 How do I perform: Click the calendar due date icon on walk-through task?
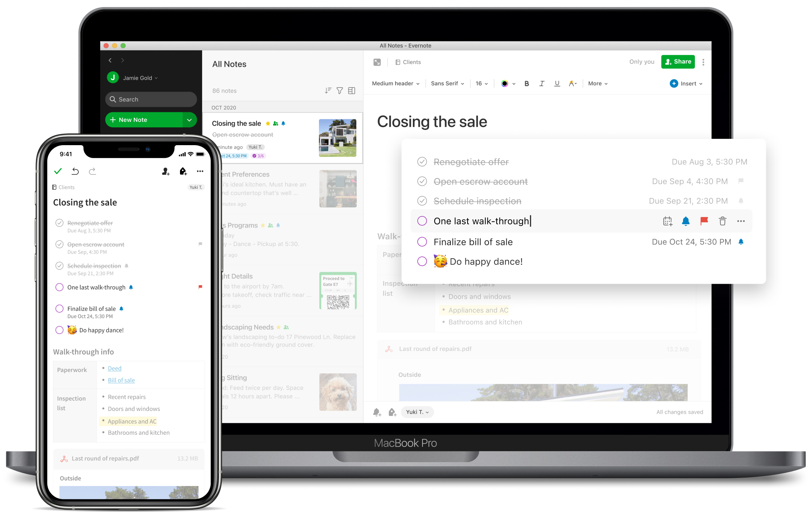click(667, 221)
